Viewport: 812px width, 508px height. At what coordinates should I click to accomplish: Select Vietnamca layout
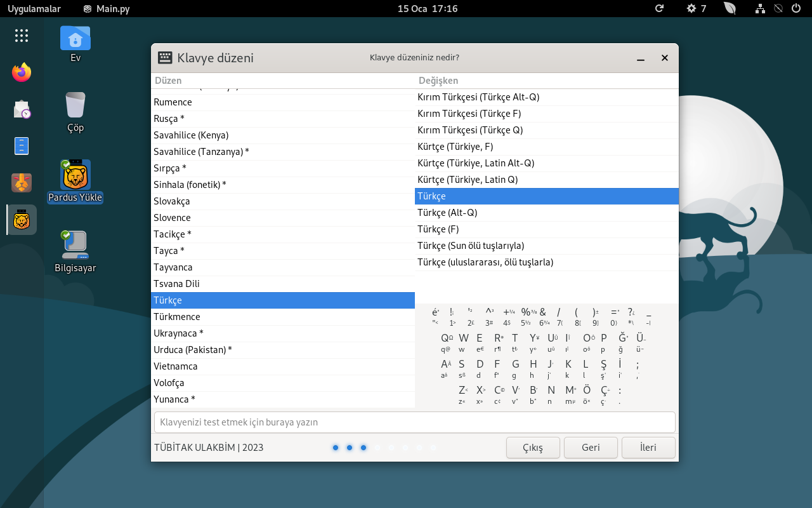coord(283,366)
